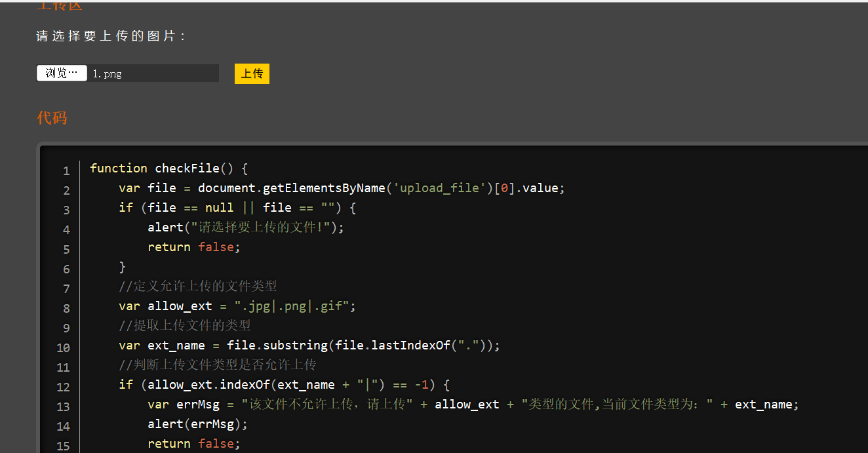The width and height of the screenshot is (868, 453).
Task: Click the comment //提取上传文件的类型
Action: point(185,326)
